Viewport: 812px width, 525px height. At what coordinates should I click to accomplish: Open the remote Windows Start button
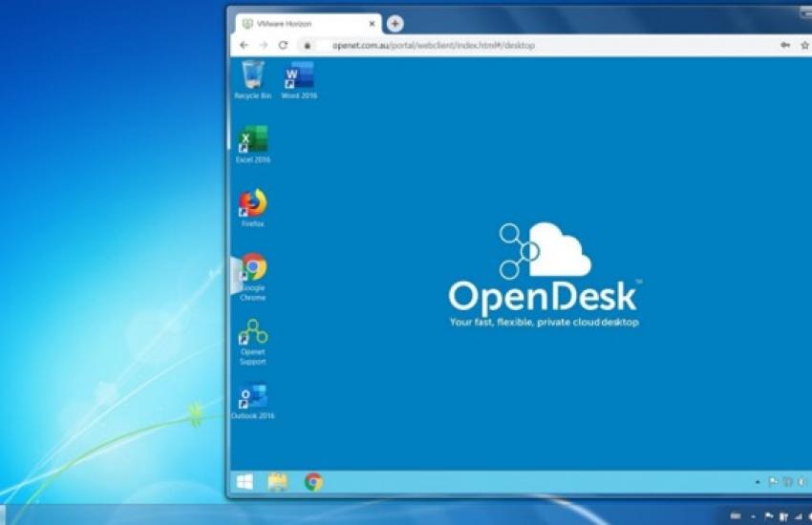pos(245,481)
